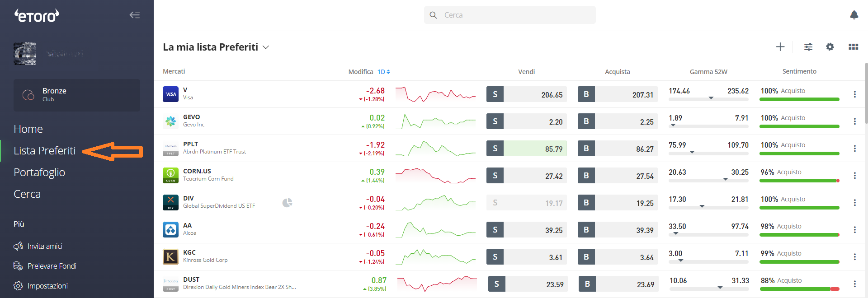Buy Visa at 207.31
868x298 pixels.
(x=618, y=94)
